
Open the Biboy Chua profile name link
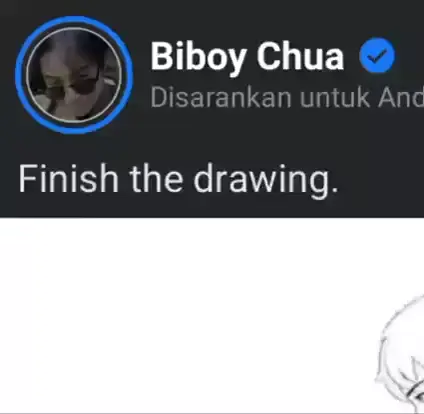tap(247, 56)
